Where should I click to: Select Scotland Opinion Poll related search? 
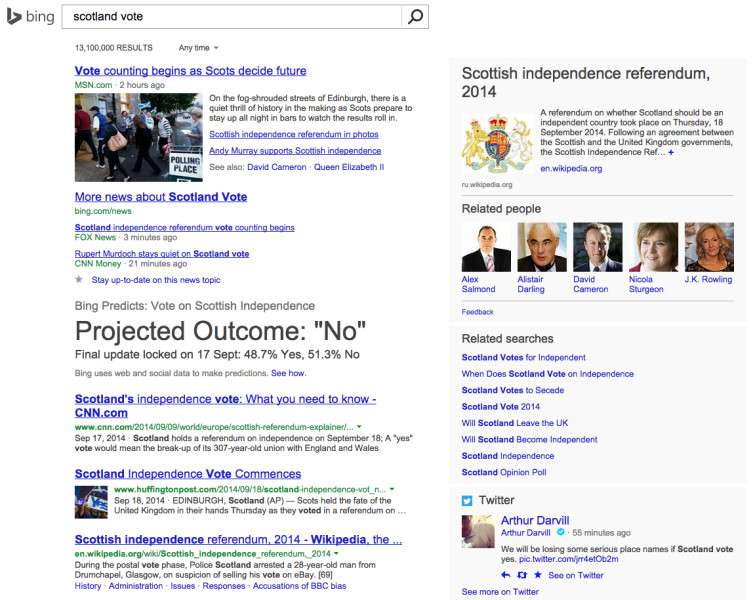[x=504, y=472]
